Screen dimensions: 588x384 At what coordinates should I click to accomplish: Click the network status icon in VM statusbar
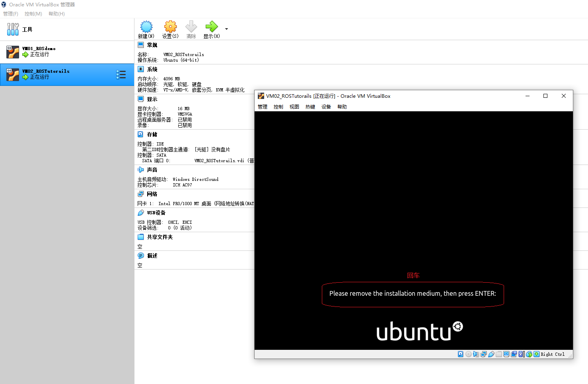pyautogui.click(x=484, y=354)
